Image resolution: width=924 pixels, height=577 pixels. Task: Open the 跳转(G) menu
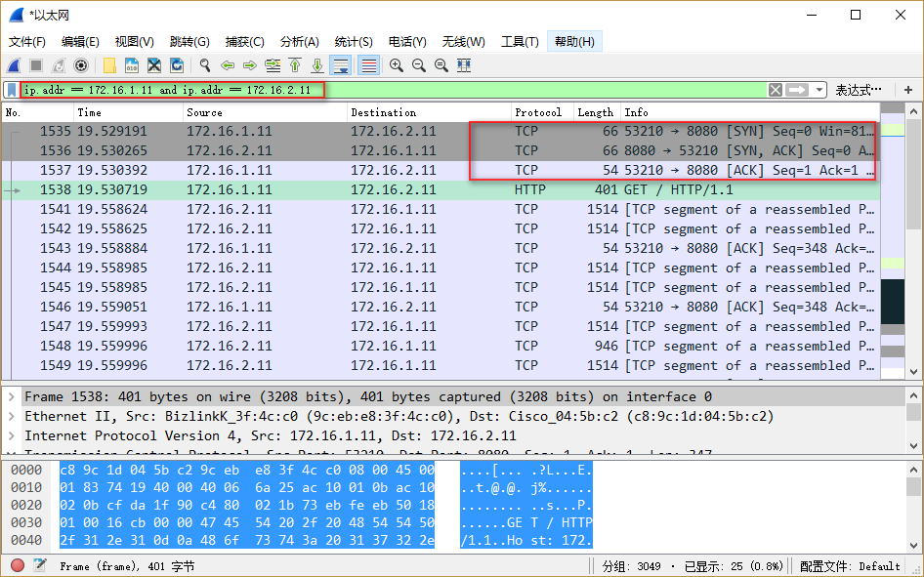pos(189,42)
